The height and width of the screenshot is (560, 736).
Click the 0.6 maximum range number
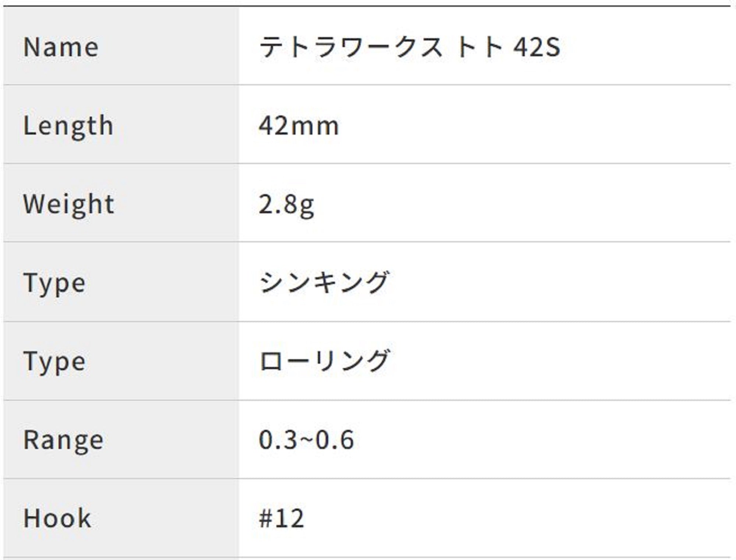coord(335,440)
